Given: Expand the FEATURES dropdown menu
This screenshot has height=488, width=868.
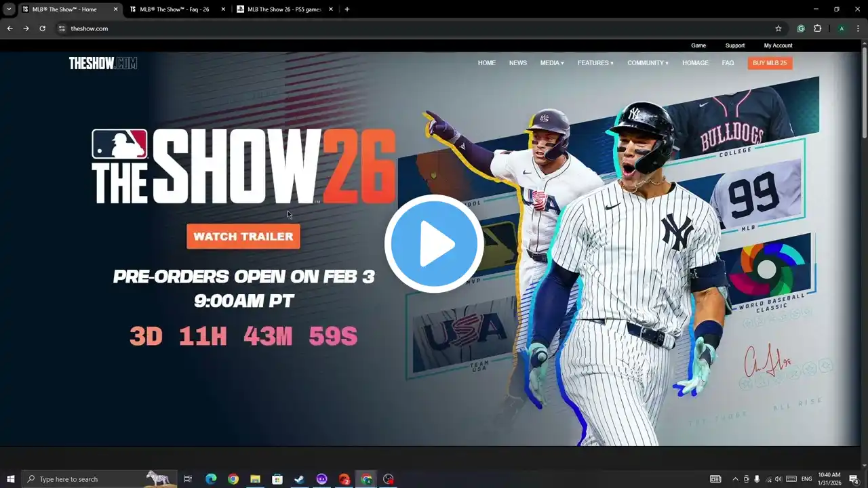Looking at the screenshot, I should click(x=595, y=63).
